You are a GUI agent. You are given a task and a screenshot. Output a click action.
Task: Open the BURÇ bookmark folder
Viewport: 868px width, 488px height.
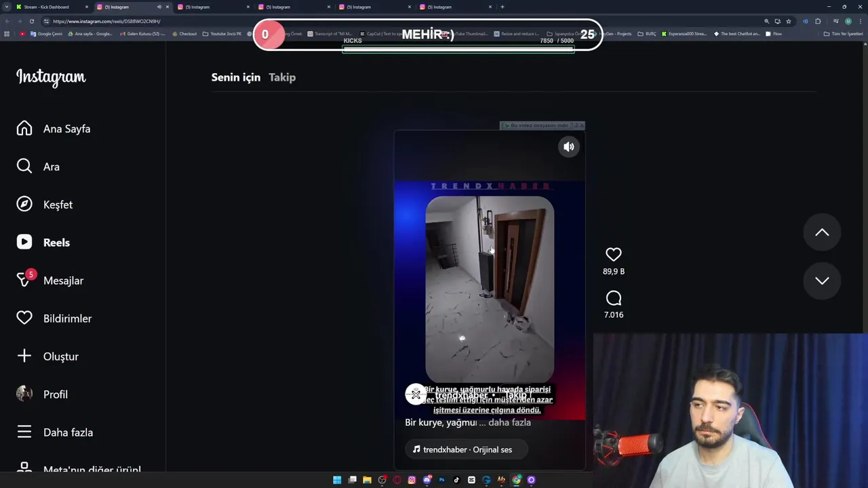[x=647, y=33]
